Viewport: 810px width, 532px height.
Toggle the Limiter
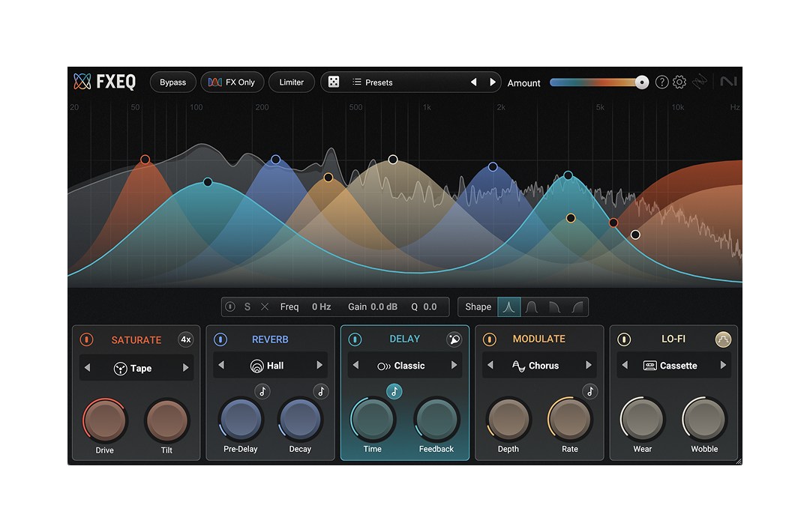pos(291,82)
